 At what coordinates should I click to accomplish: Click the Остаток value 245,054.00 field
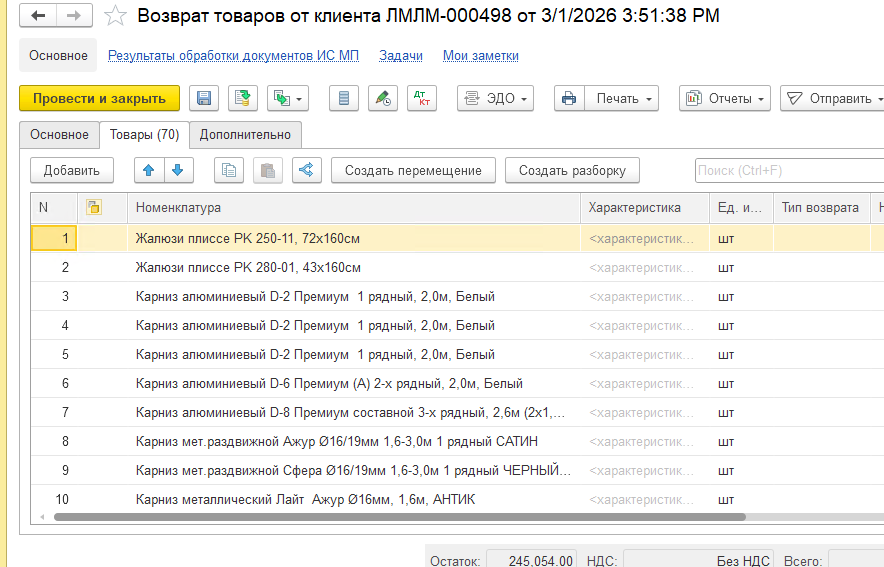(x=531, y=560)
